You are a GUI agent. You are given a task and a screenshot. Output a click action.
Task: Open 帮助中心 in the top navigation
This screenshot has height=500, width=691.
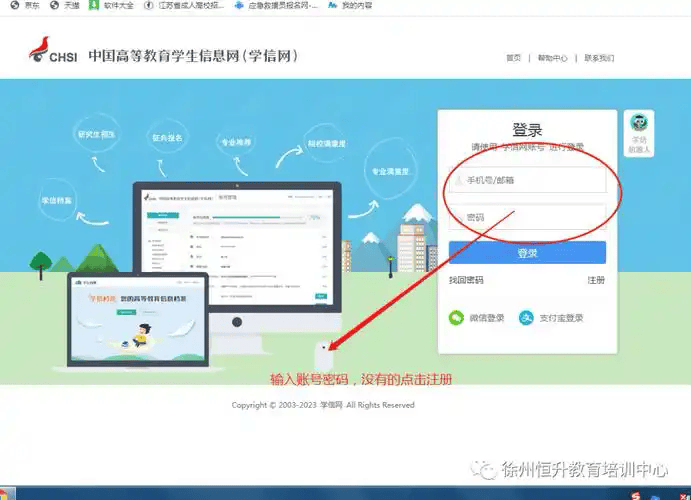coord(553,58)
